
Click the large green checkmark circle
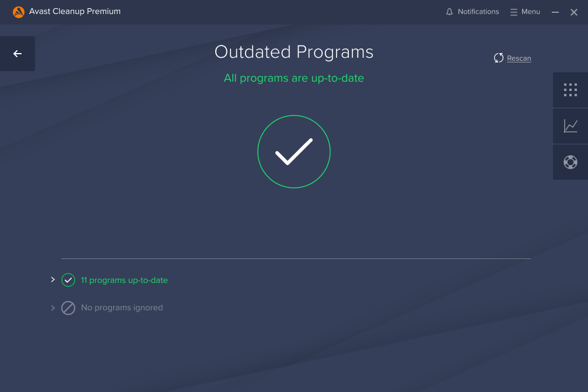(294, 152)
